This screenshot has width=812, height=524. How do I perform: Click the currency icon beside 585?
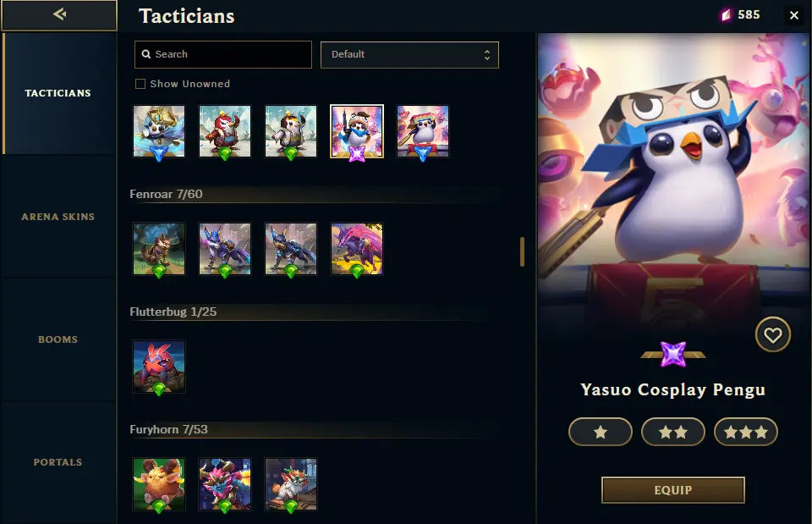click(726, 15)
